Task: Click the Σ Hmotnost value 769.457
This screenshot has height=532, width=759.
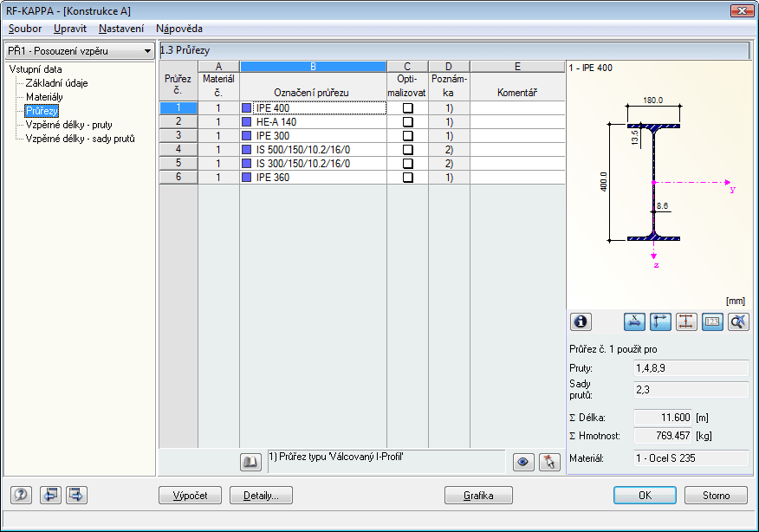Action: [663, 436]
